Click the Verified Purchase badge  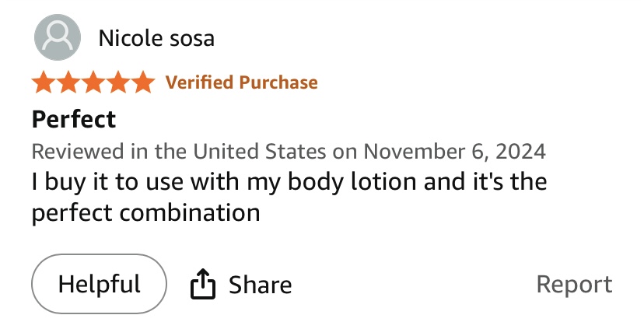point(242,82)
